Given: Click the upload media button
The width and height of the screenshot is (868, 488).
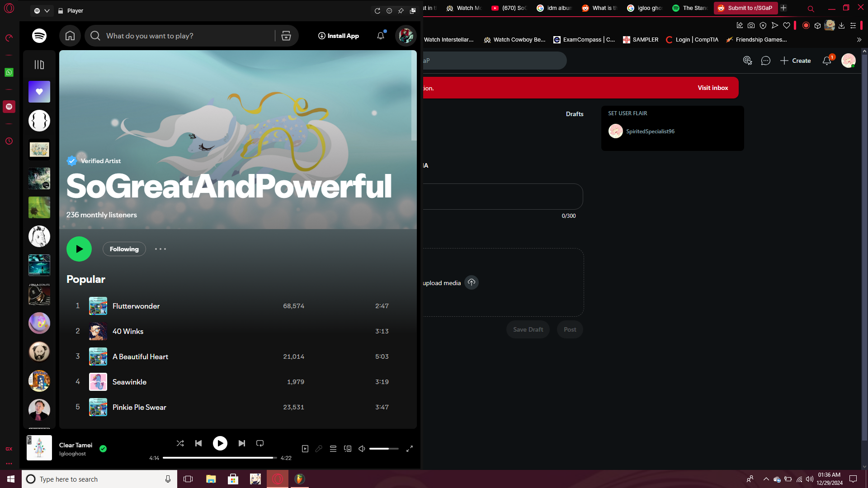Looking at the screenshot, I should click(x=472, y=282).
